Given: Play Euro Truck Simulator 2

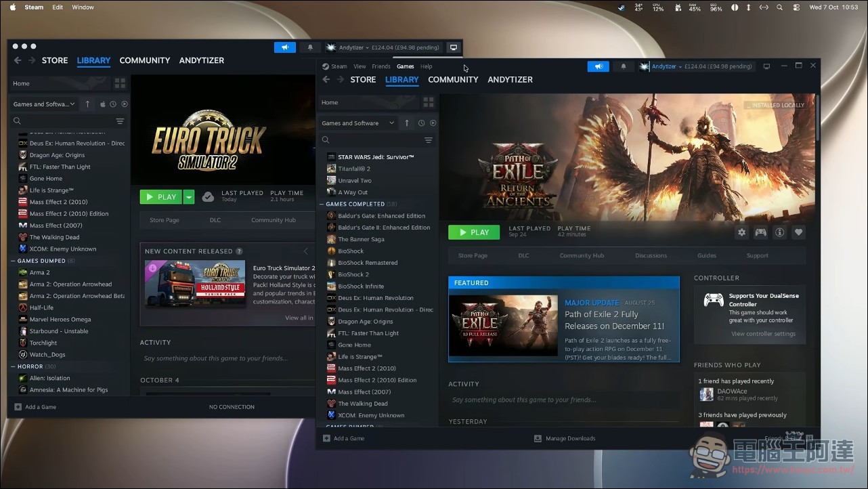Looking at the screenshot, I should click(x=161, y=196).
